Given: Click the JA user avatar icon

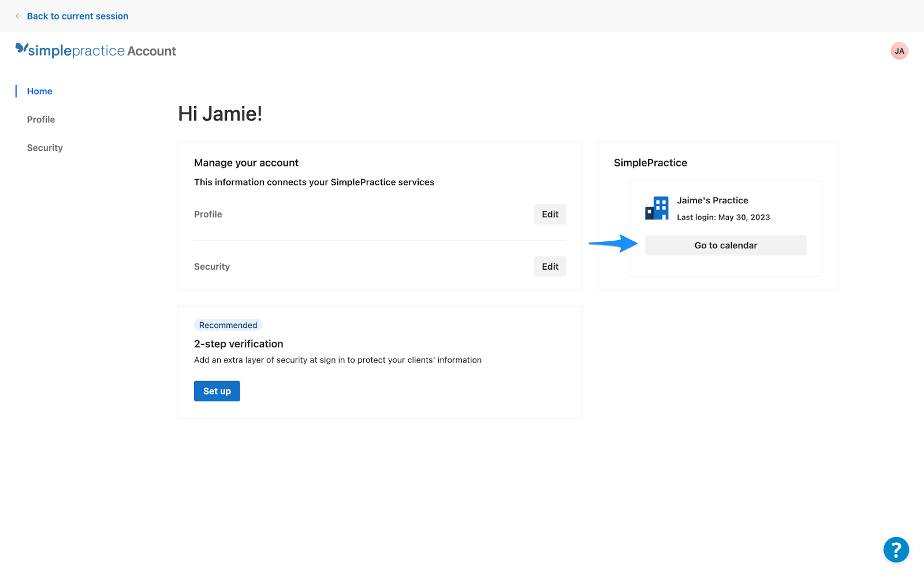Looking at the screenshot, I should click(899, 51).
